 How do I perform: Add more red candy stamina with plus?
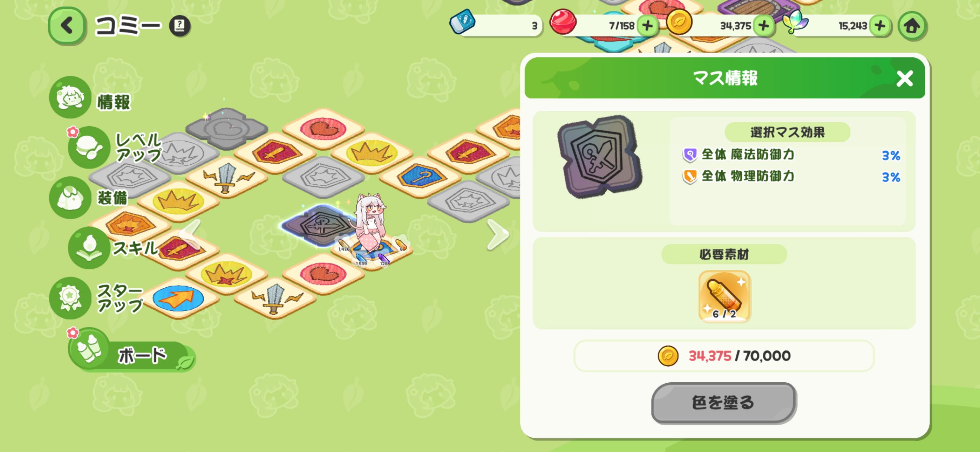[647, 26]
